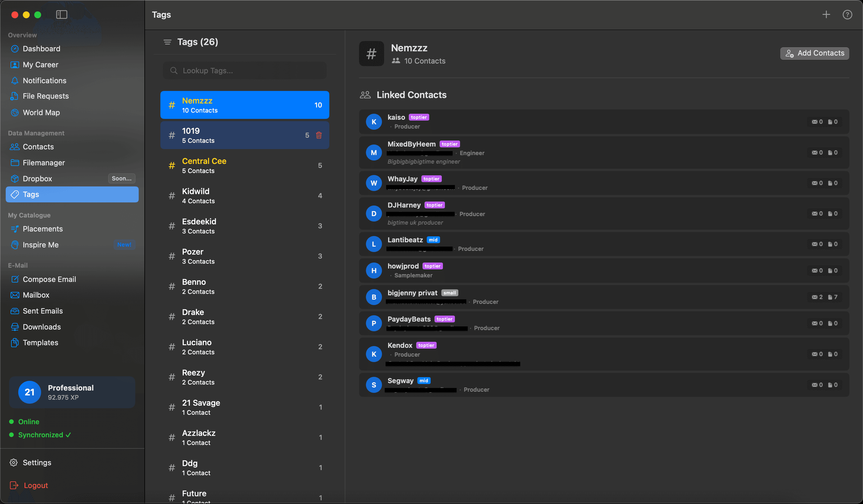
Task: Delete the 1019 tag with the trash icon
Action: (319, 135)
